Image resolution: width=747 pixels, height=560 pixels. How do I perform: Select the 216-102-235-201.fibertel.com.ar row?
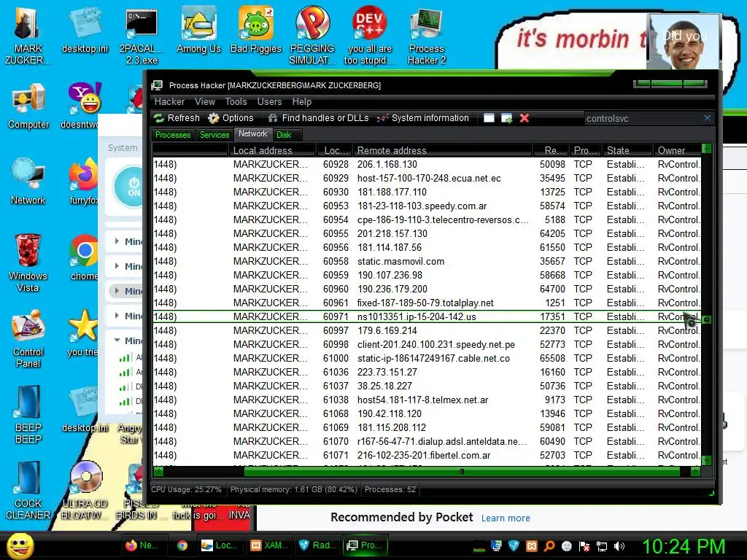(x=426, y=455)
